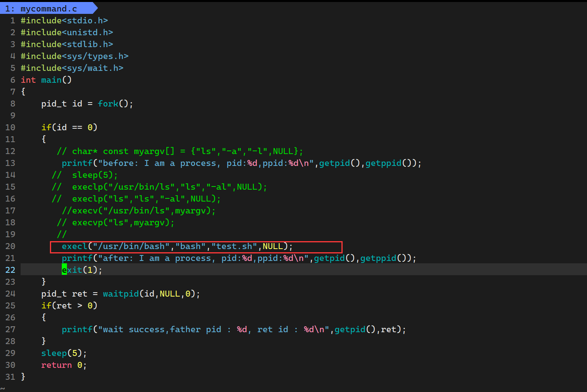Image resolution: width=587 pixels, height=392 pixels.
Task: Click the commented execvp call
Action: click(116, 223)
